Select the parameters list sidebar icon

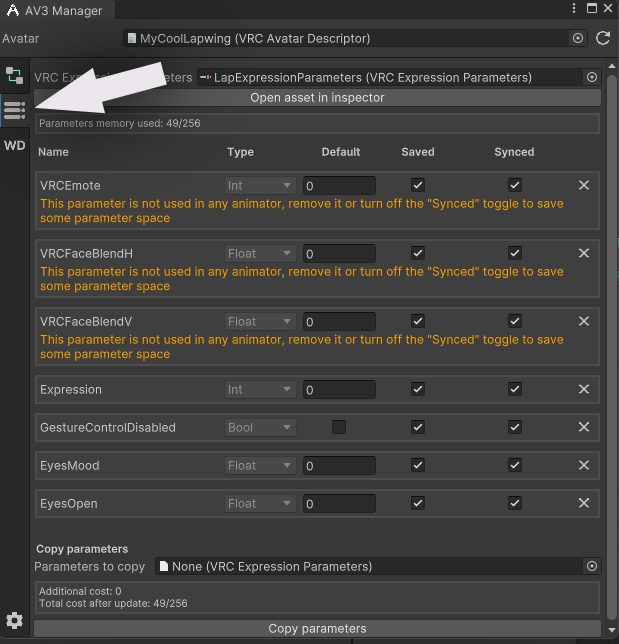tap(14, 110)
